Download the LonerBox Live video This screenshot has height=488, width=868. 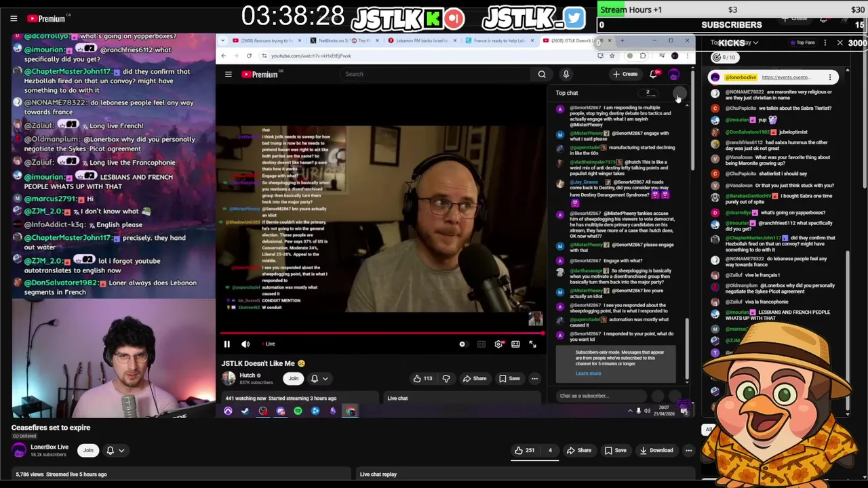[656, 451]
